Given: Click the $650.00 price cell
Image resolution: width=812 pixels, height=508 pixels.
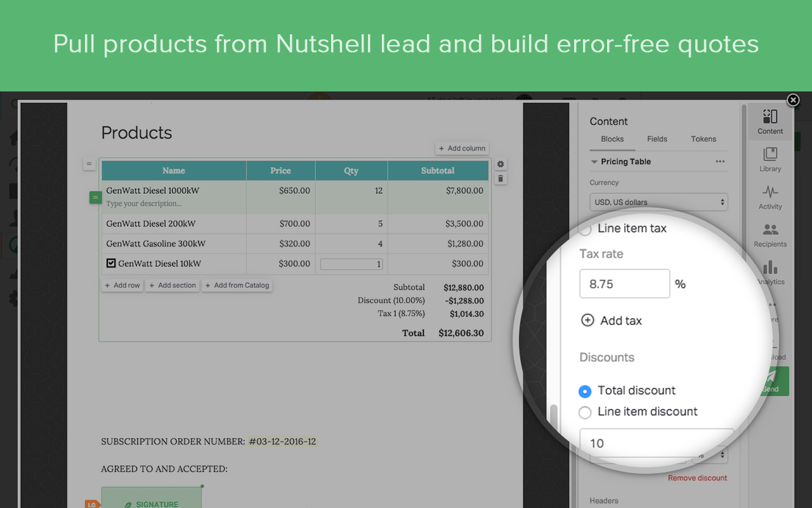Looking at the screenshot, I should point(294,190).
